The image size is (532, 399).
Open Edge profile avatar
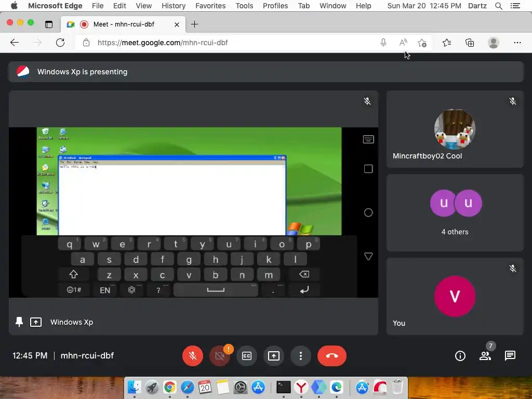(494, 43)
